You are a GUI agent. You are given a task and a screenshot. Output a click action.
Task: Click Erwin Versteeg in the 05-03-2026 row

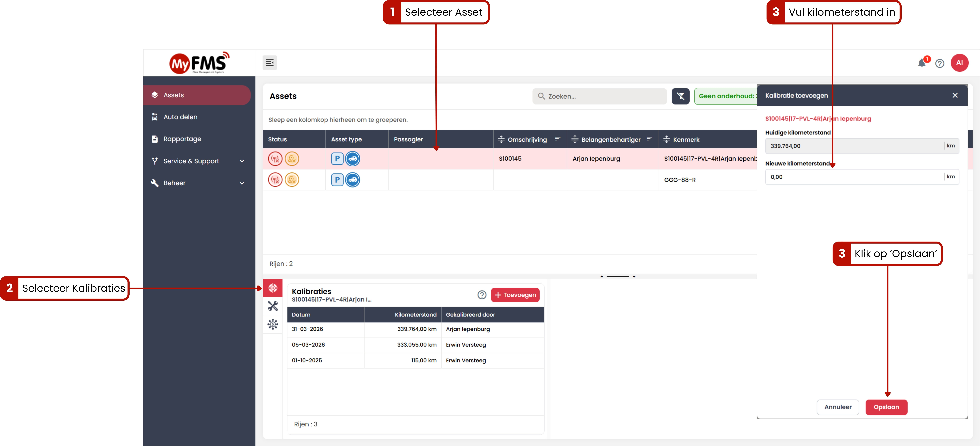[x=466, y=345]
